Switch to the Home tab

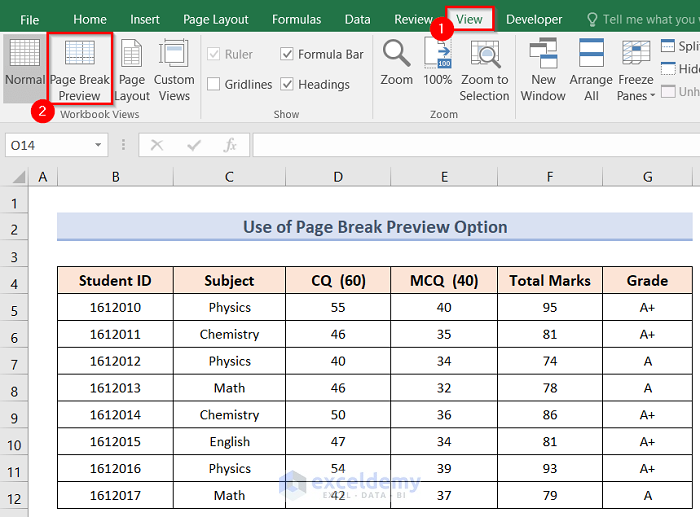pyautogui.click(x=90, y=20)
